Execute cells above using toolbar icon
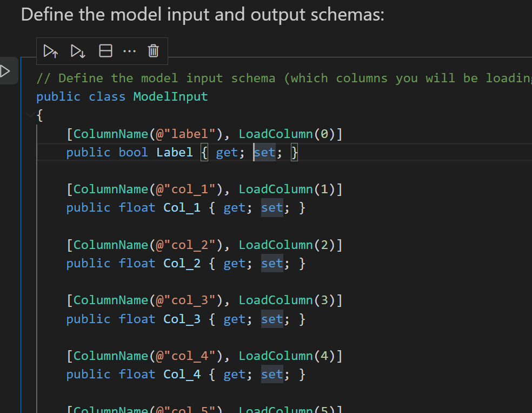532x413 pixels. (x=50, y=51)
